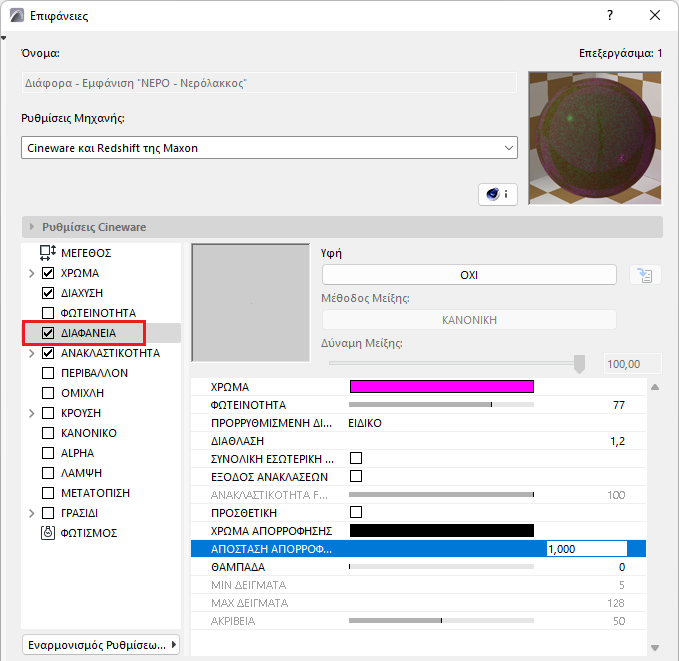Toggle the ΔΙΑΦΑΝΕΙΑ channel checkbox
Image resolution: width=679 pixels, height=661 pixels.
pos(48,333)
